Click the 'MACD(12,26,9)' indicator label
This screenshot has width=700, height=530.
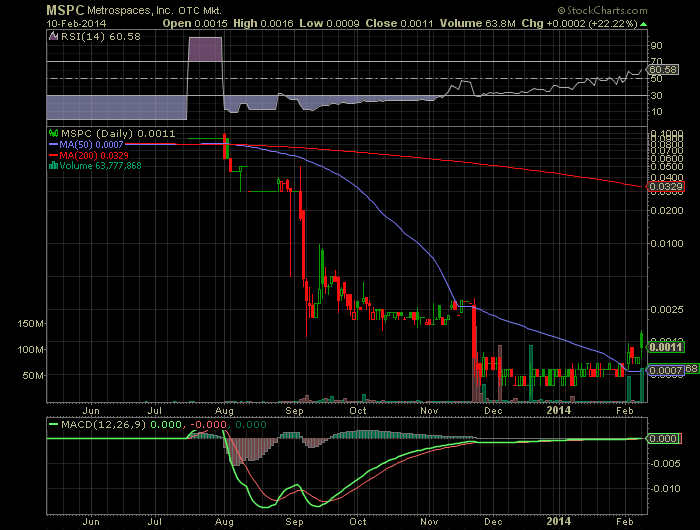(x=104, y=424)
